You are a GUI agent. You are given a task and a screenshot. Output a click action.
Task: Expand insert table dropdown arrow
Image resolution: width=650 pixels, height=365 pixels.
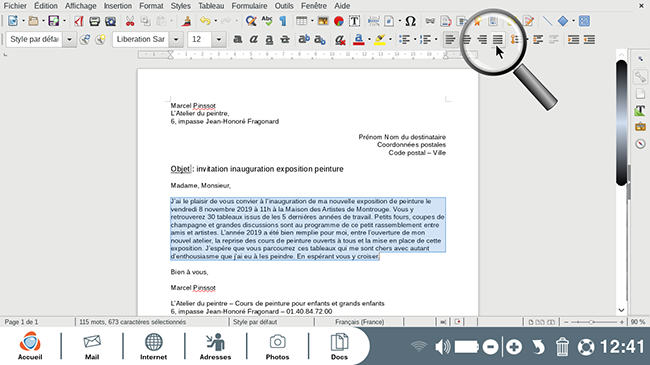coord(312,21)
